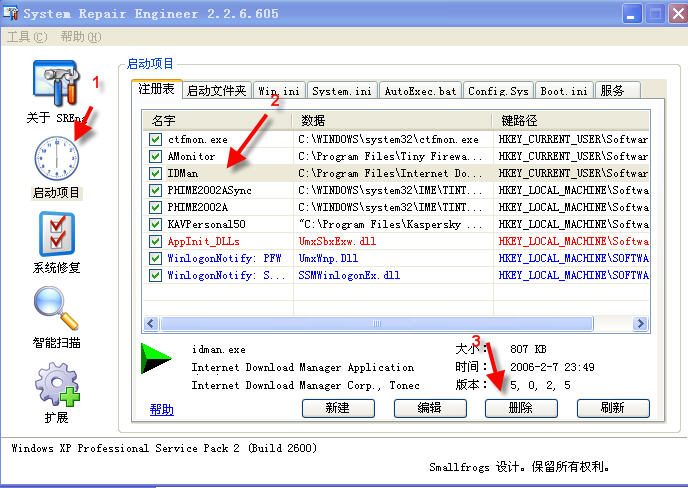The image size is (688, 488).
Task: Open the System.ini tab
Action: point(342,90)
